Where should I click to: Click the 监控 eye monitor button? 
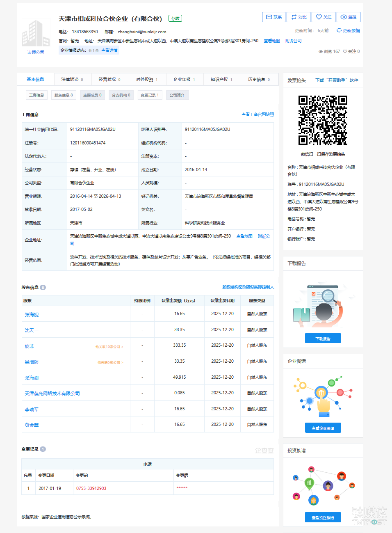coord(348,17)
